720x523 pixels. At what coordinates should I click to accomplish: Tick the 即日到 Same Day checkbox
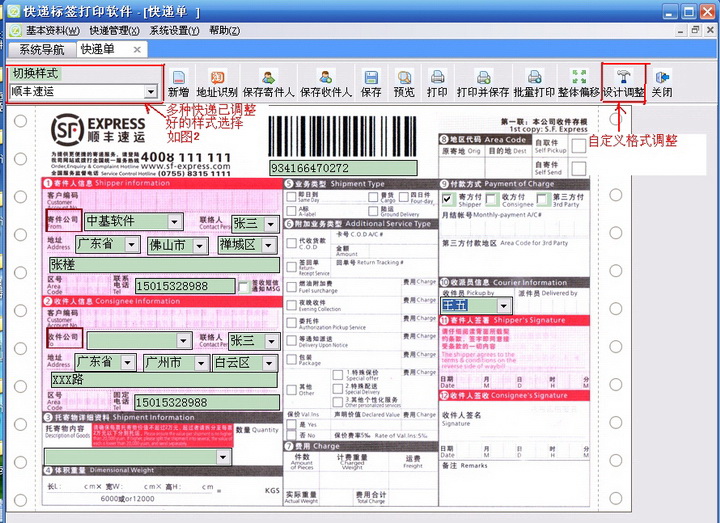coord(291,197)
